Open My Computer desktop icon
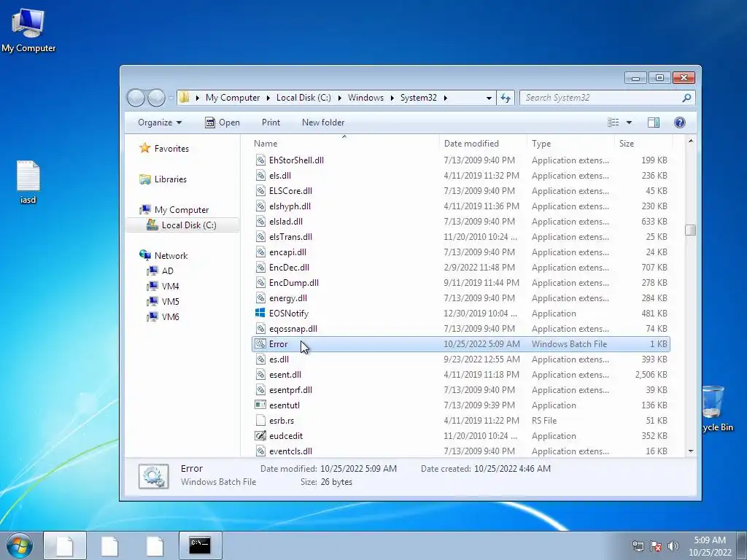 (28, 29)
